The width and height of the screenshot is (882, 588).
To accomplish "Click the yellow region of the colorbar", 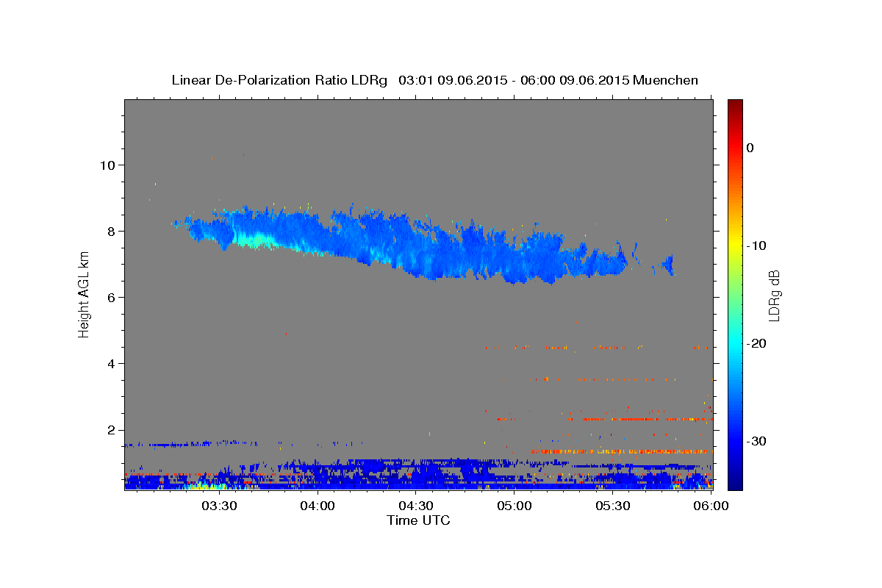I will [735, 245].
